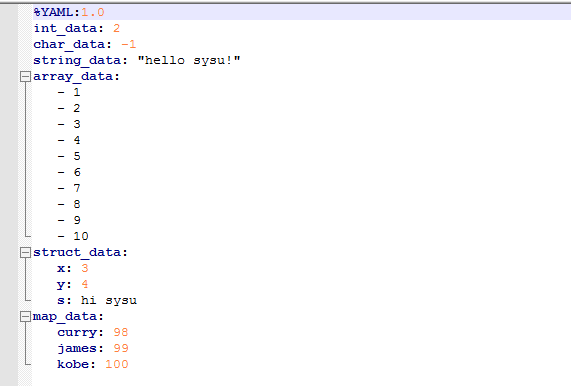Select the char_data value -1
The image size is (571, 386).
(129, 44)
